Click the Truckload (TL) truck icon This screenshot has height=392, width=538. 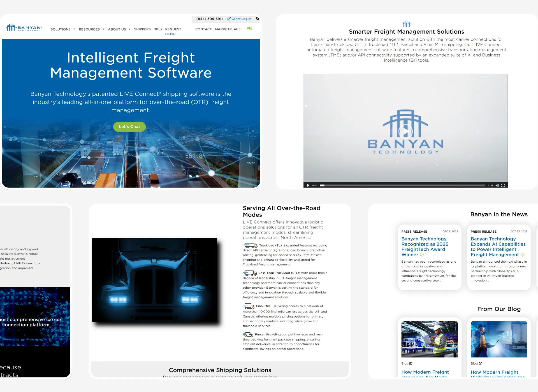point(250,246)
